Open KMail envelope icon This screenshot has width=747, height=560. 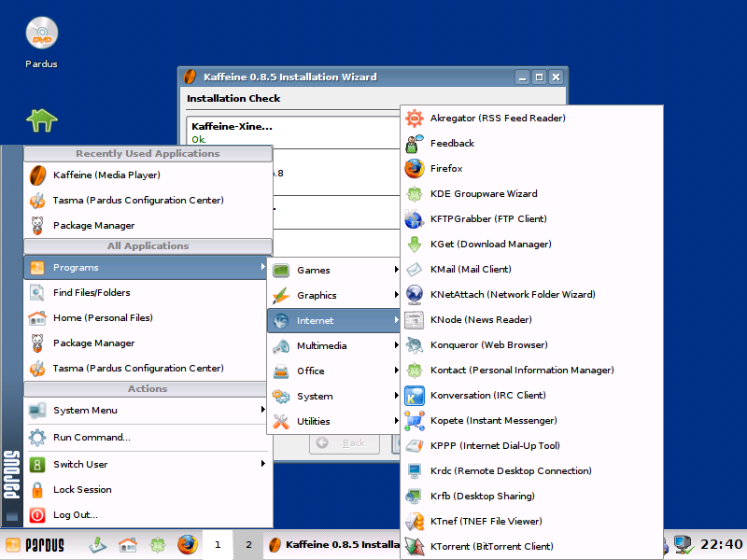pos(415,270)
